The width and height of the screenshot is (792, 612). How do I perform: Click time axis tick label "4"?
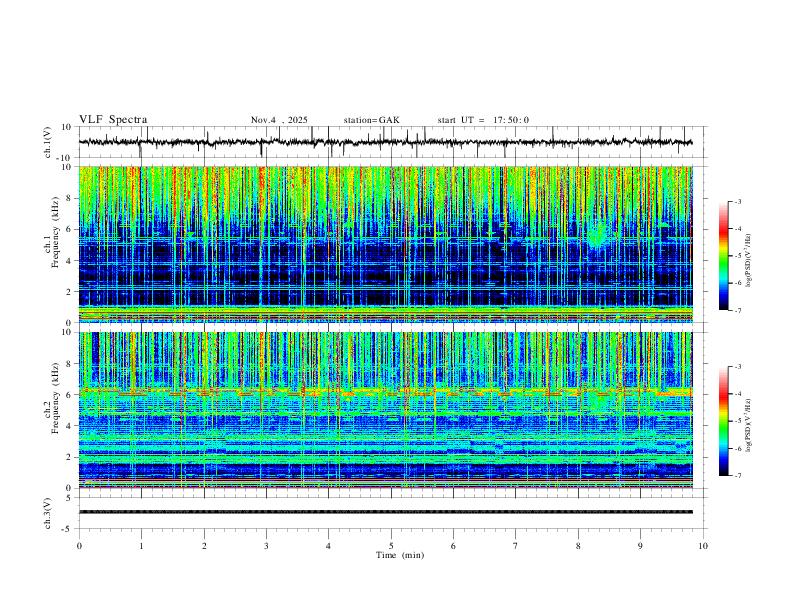pos(328,546)
